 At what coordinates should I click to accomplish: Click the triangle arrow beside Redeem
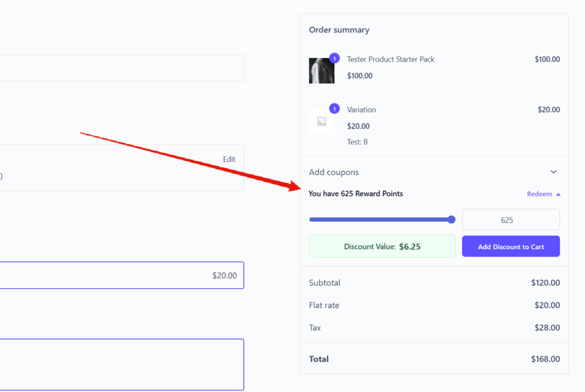coord(558,194)
